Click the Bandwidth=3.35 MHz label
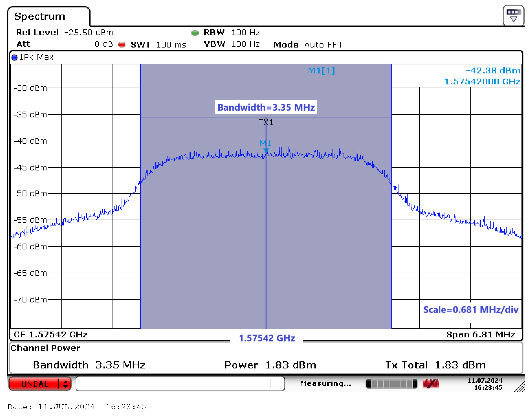 pyautogui.click(x=266, y=107)
